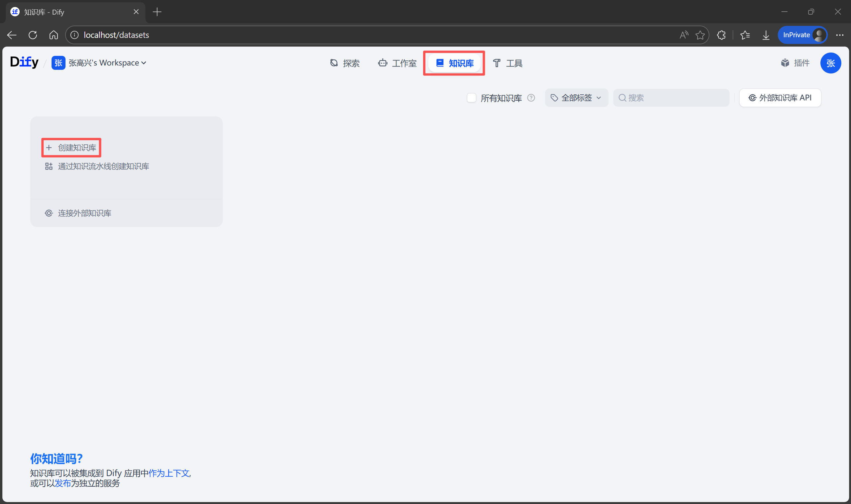
Task: Expand the 全部标签 tag filter dropdown
Action: click(x=576, y=98)
